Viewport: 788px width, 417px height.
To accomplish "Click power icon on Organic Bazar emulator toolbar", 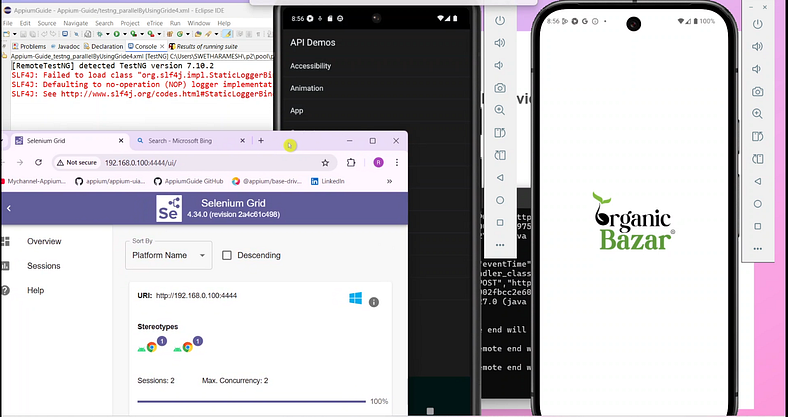I will 757,24.
